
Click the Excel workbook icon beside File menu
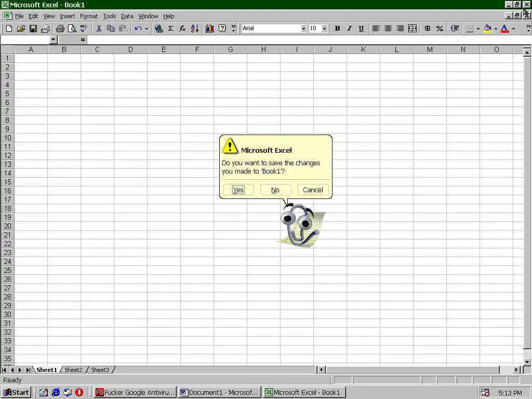pyautogui.click(x=7, y=16)
